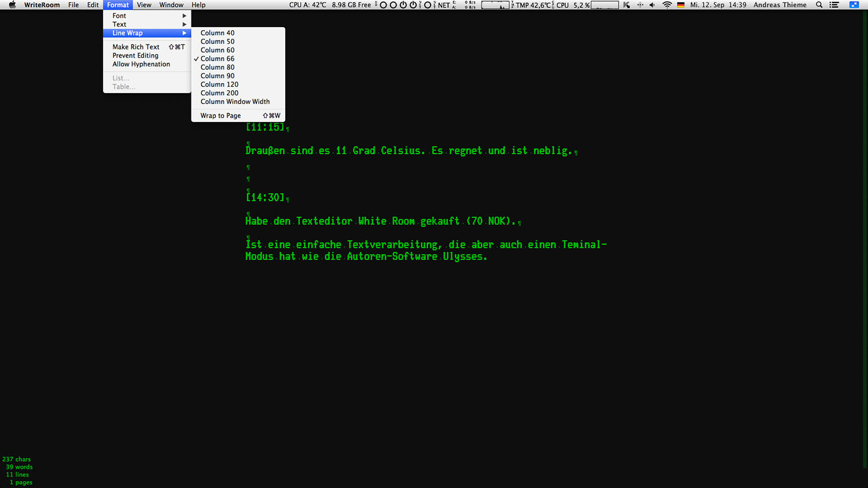The height and width of the screenshot is (488, 868).
Task: Select the highlighted Line Wrap submenu item
Action: pos(147,33)
